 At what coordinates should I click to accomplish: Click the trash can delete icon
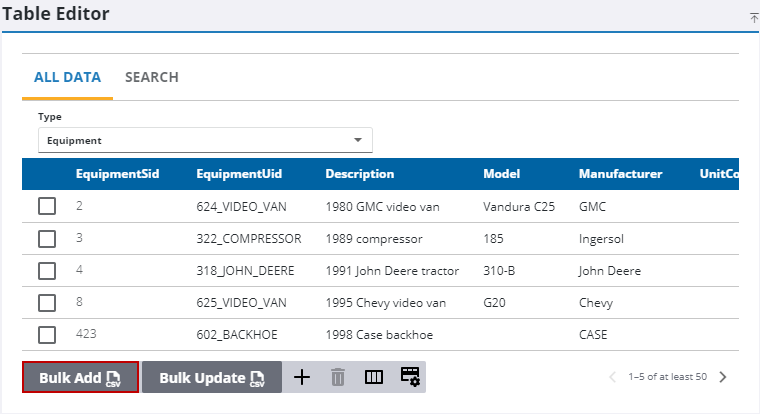tap(338, 377)
